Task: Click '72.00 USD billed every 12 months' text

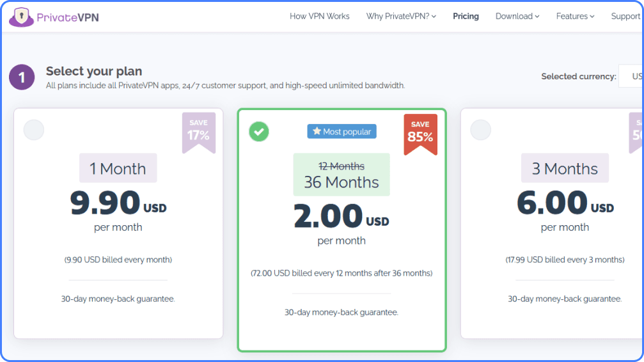Action: coord(342,273)
